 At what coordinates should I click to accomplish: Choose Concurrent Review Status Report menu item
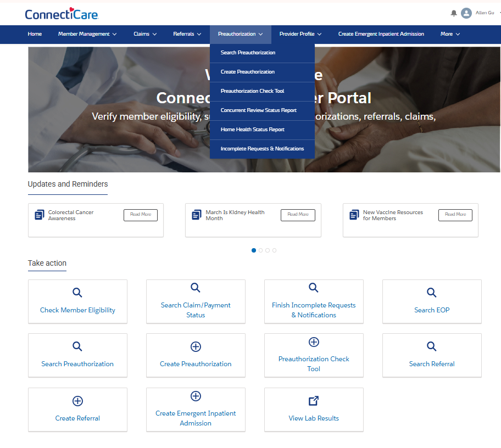258,110
